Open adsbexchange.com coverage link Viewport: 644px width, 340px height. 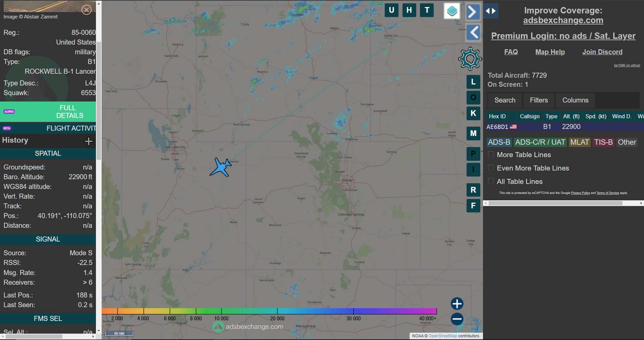tap(563, 20)
